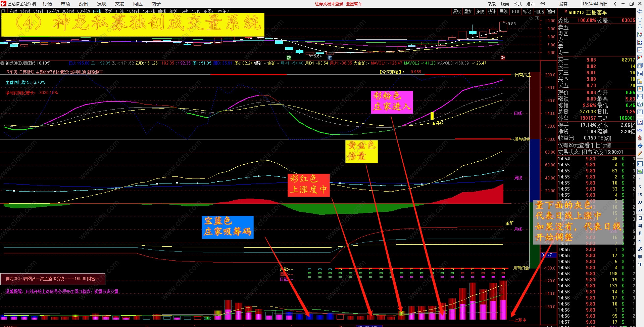Click the FS icon in right sidebar

640,164
